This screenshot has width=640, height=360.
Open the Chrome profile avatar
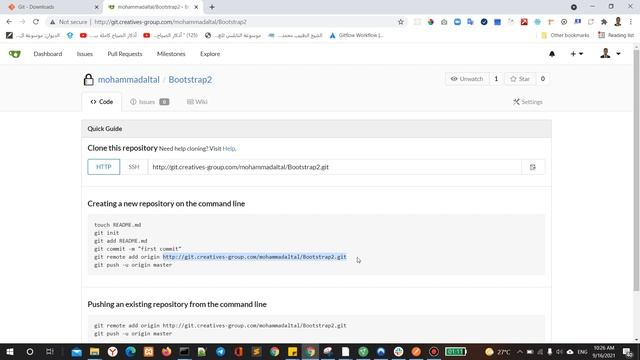point(618,22)
